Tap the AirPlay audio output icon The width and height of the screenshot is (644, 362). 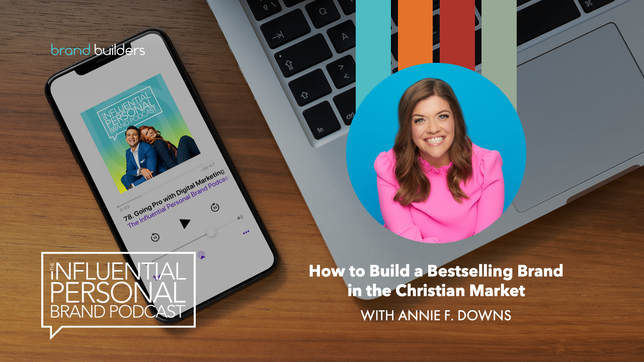pos(201,254)
